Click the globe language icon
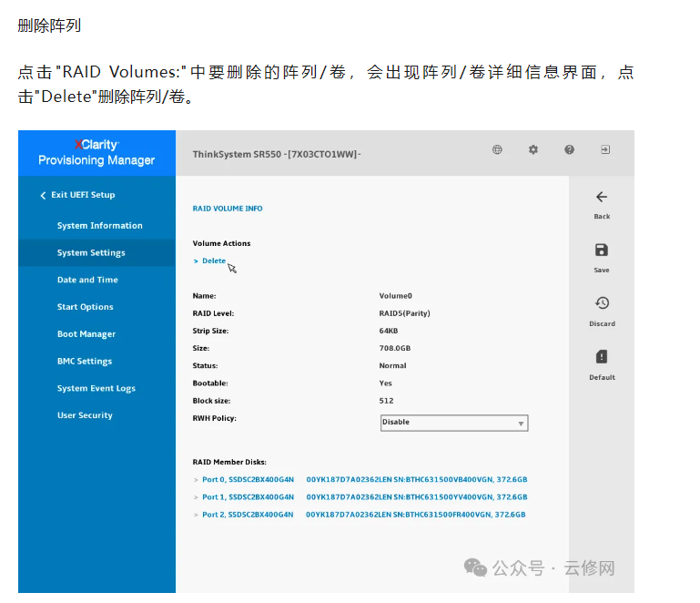The height and width of the screenshot is (603, 700). point(497,149)
